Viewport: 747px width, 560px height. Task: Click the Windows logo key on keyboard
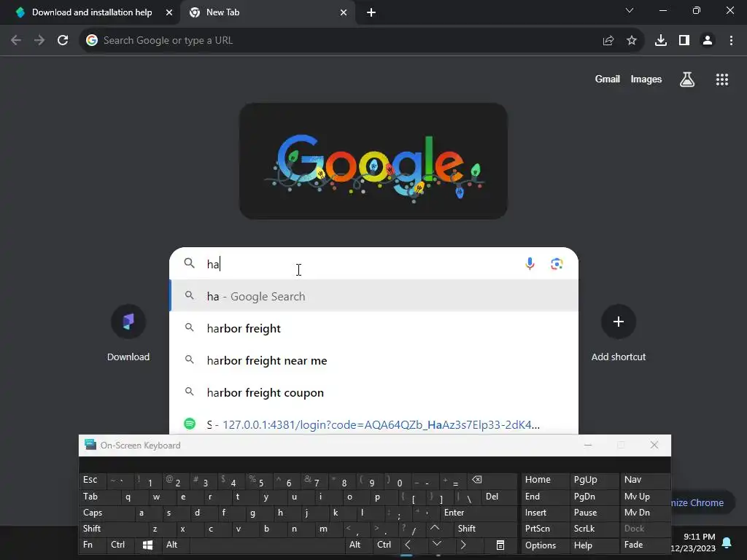(147, 545)
